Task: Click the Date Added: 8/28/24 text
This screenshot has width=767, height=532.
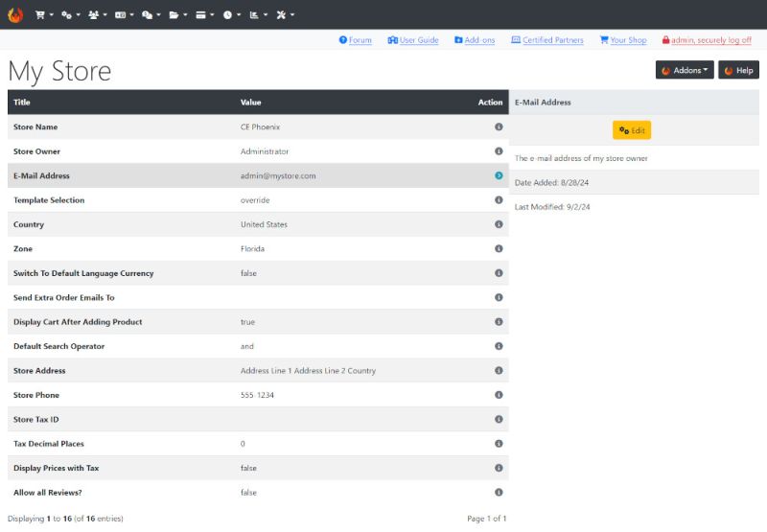Action: 551,182
